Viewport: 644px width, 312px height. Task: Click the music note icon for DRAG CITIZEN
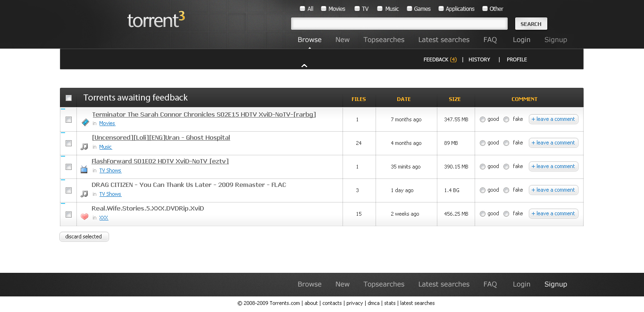click(84, 194)
